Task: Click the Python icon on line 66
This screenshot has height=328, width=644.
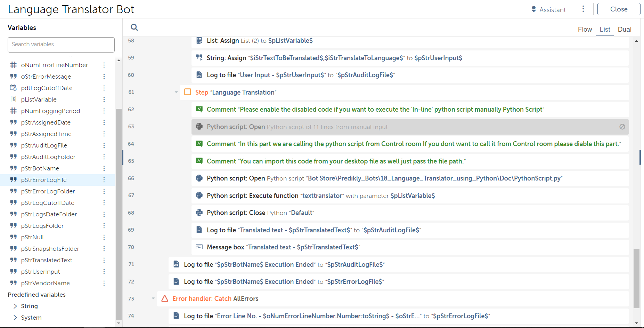Action: coord(199,178)
